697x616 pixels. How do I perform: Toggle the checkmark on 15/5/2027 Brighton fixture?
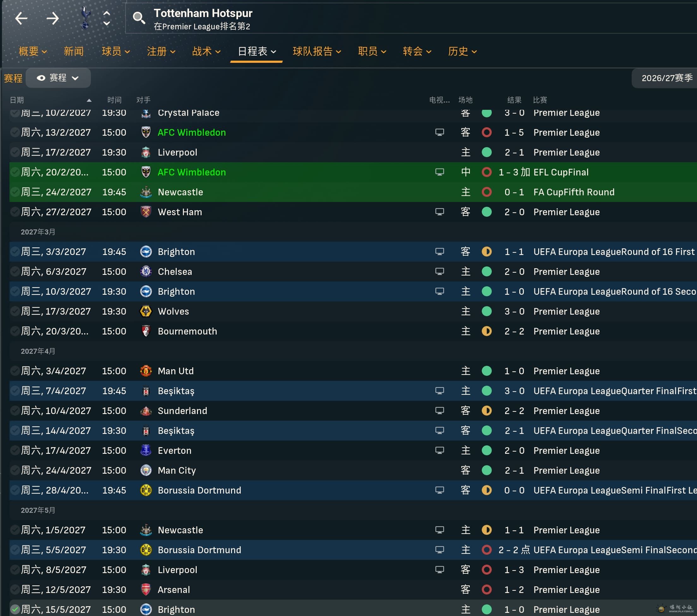pyautogui.click(x=15, y=609)
